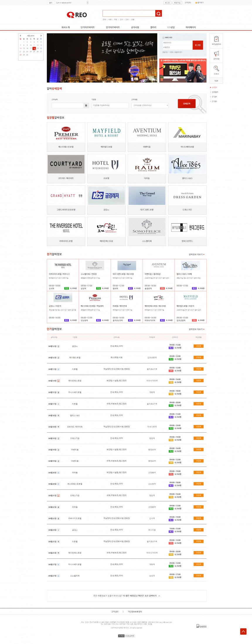Open 장기아르바이트 menu
This screenshot has width=252, height=644.
113,27
